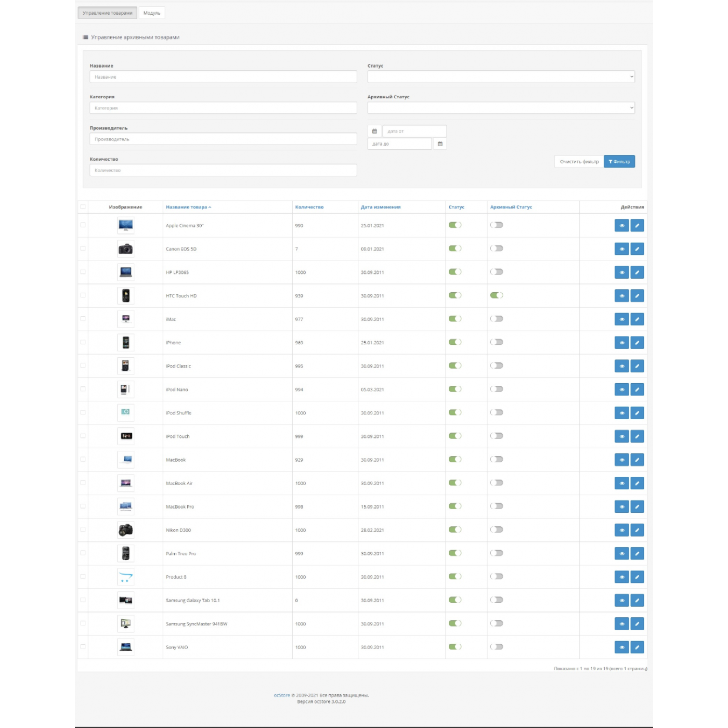Screen dimensions: 728x728
Task: Check the select-all checkbox in the table header
Action: (83, 207)
